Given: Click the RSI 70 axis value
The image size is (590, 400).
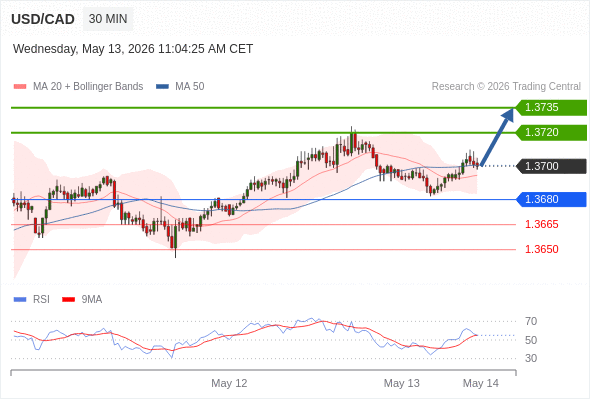Looking at the screenshot, I should (531, 322).
